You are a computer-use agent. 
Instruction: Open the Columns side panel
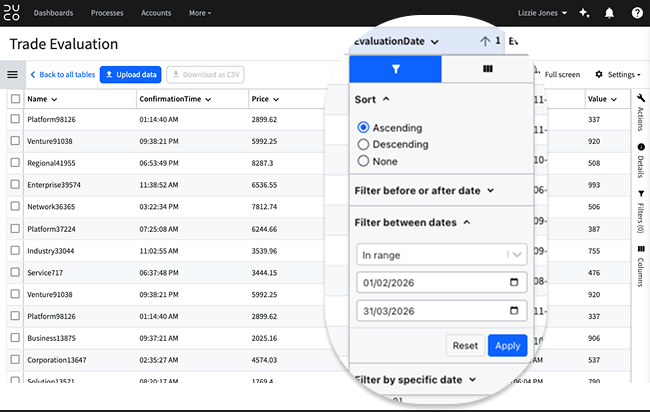pos(641,267)
